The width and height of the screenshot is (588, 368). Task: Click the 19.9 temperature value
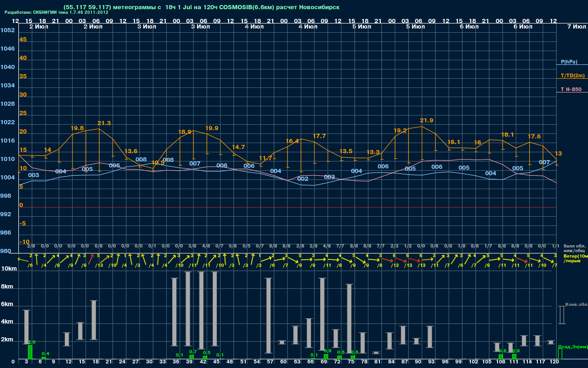click(x=212, y=128)
